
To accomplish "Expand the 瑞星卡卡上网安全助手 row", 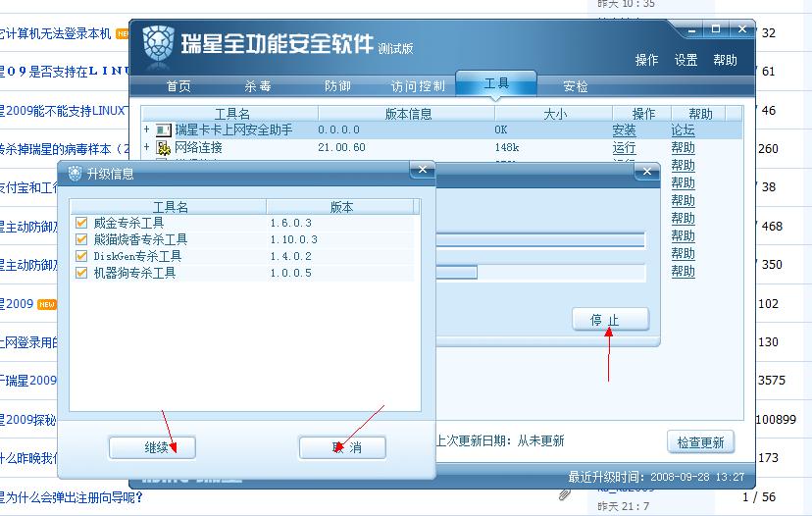I will tap(147, 129).
